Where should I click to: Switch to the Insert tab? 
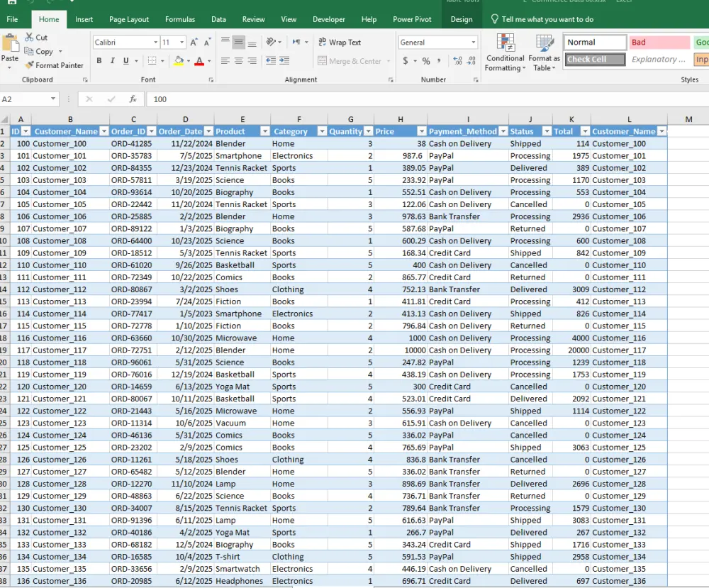(x=84, y=19)
